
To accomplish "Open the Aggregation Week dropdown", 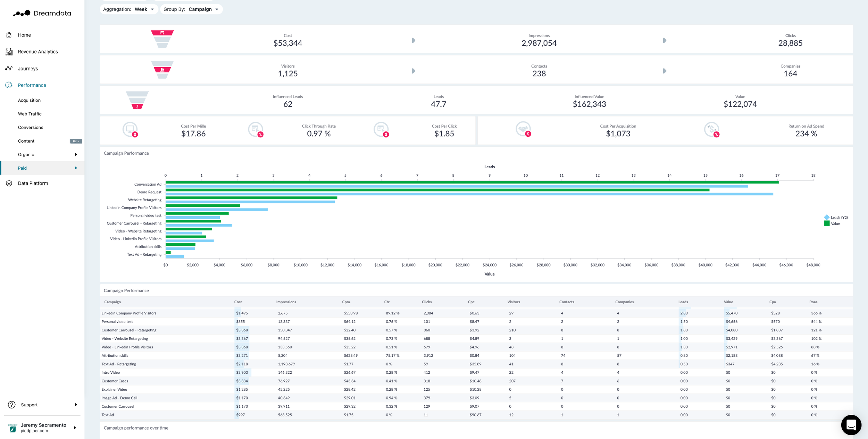I will [129, 9].
